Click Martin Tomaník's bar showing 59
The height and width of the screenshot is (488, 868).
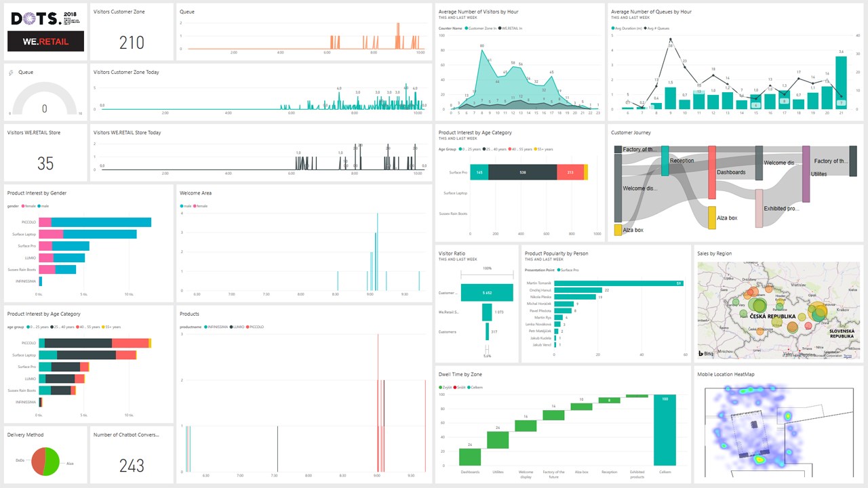point(618,283)
